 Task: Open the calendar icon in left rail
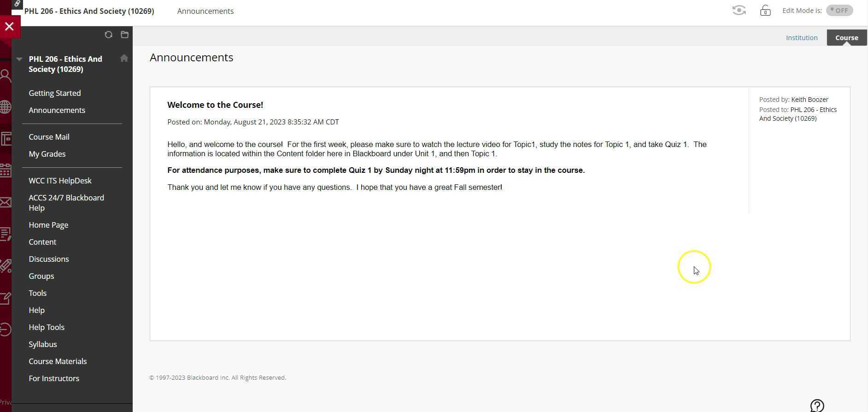pyautogui.click(x=6, y=171)
